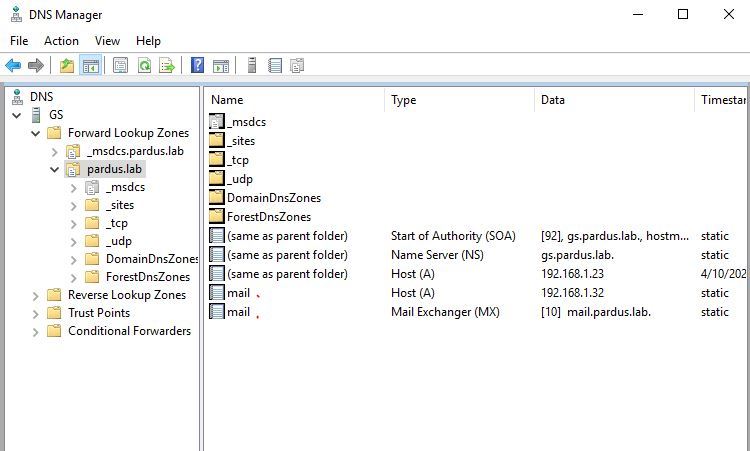Expand _sites folder chevron in tree
The width and height of the screenshot is (750, 451).
coord(73,206)
